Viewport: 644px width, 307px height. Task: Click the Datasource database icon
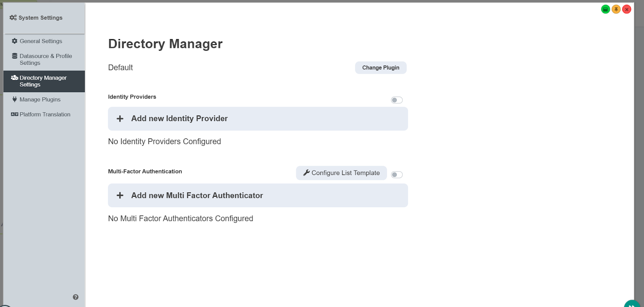14,56
